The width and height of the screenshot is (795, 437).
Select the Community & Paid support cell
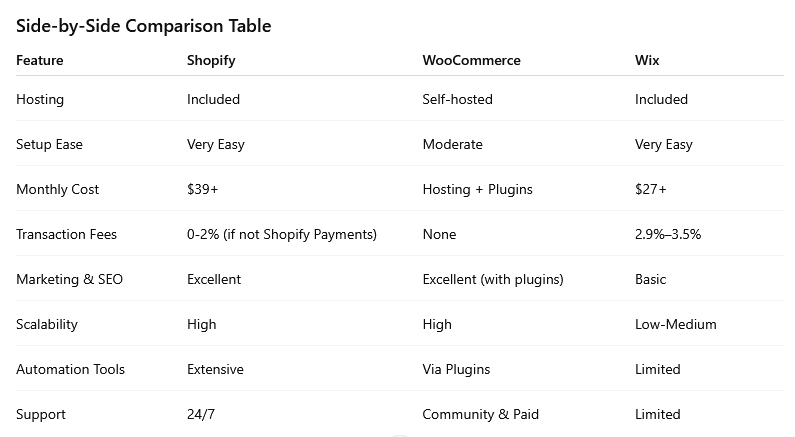pyautogui.click(x=479, y=414)
